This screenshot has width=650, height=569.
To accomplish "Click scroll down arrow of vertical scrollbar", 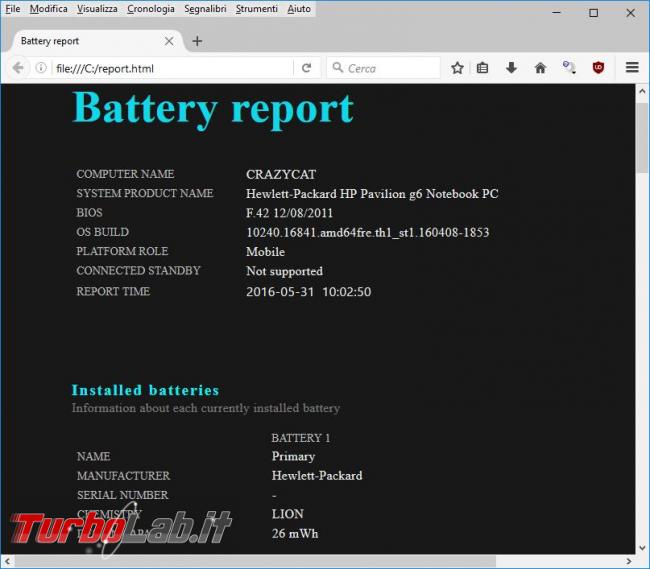I will pos(643,548).
